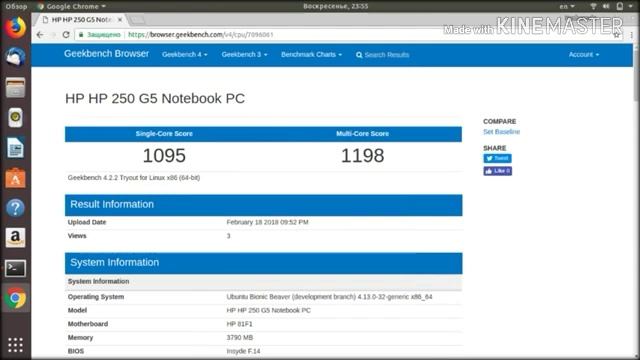Select the HP HP 250 G5 browser tab

81,19
